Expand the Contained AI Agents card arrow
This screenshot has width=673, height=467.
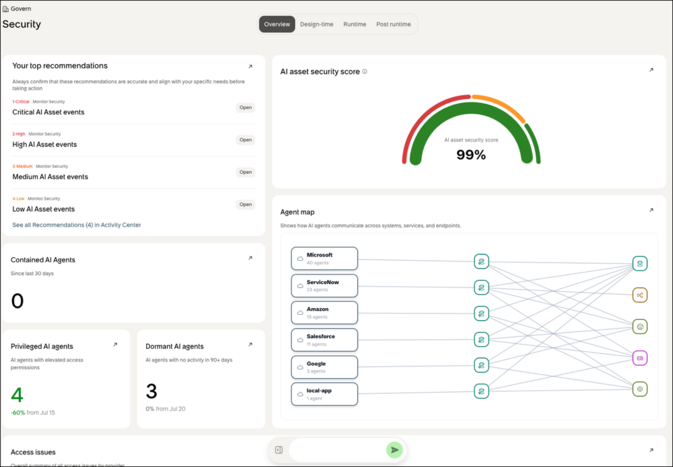[250, 258]
